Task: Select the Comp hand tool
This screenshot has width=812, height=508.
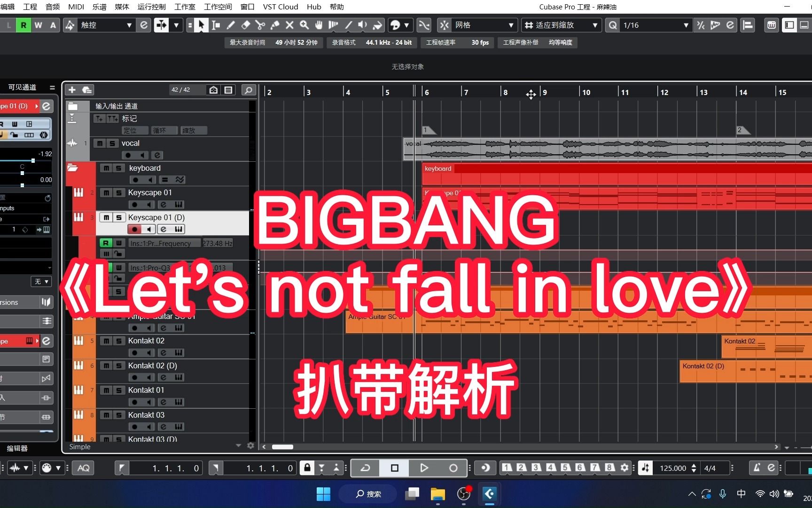Action: [x=319, y=25]
